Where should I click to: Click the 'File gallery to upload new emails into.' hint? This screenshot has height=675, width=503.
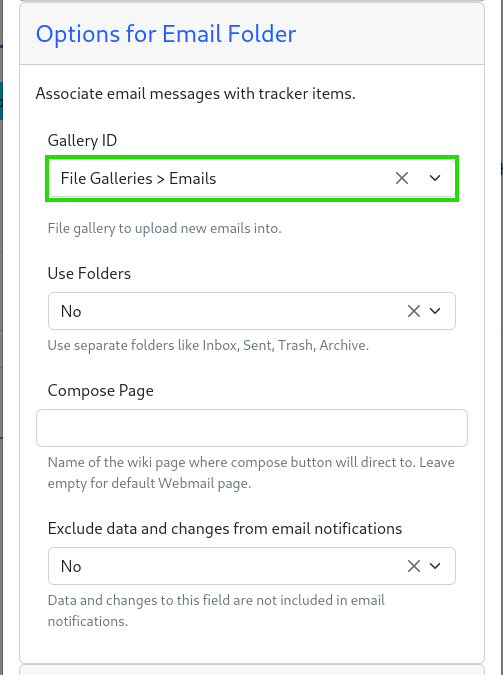click(165, 228)
